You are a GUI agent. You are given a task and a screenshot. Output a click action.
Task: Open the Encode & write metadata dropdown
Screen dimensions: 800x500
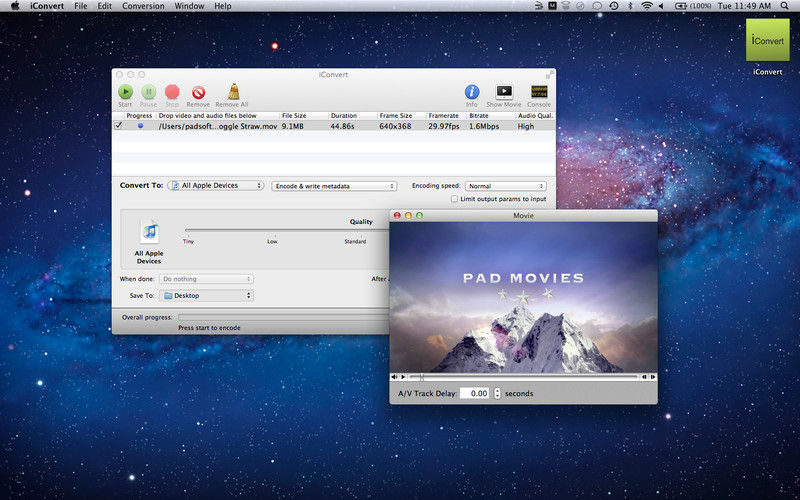[x=334, y=186]
